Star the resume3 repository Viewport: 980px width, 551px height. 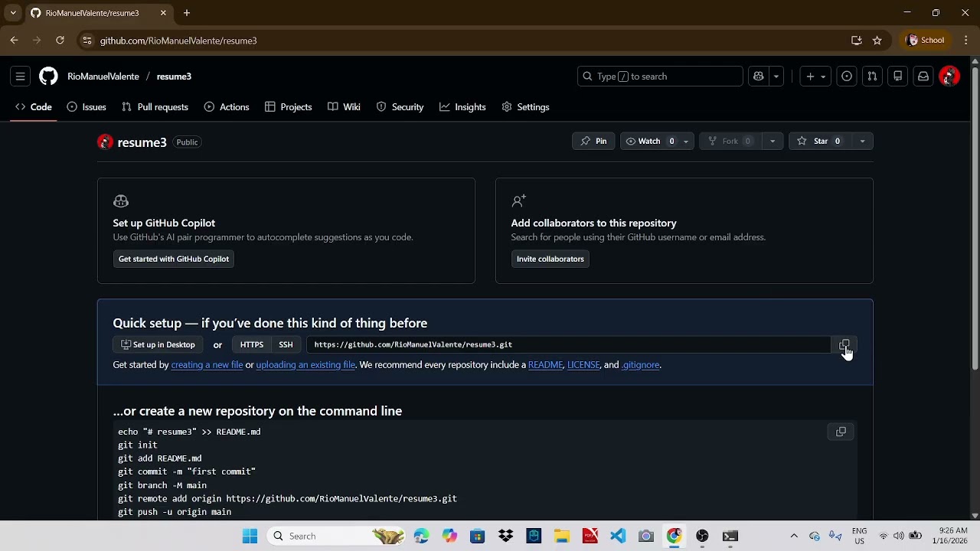819,142
